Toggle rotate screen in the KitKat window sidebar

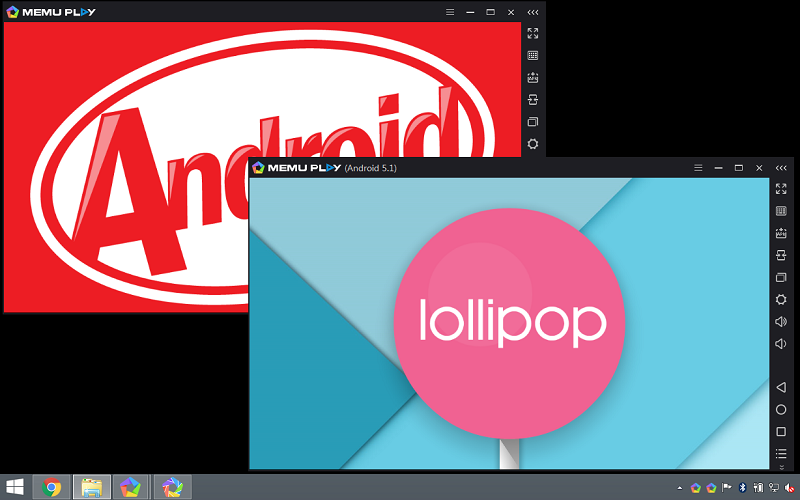pyautogui.click(x=533, y=100)
